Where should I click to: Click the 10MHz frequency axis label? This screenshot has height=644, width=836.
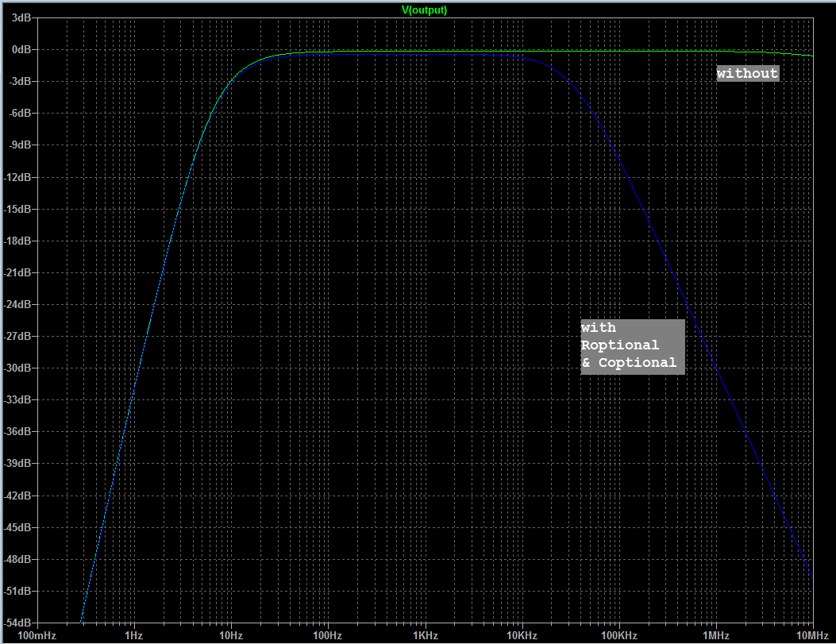pyautogui.click(x=812, y=635)
